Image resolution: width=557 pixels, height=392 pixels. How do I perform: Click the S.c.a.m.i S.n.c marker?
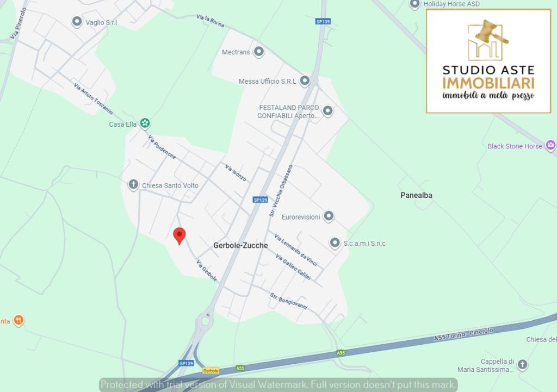(335, 243)
